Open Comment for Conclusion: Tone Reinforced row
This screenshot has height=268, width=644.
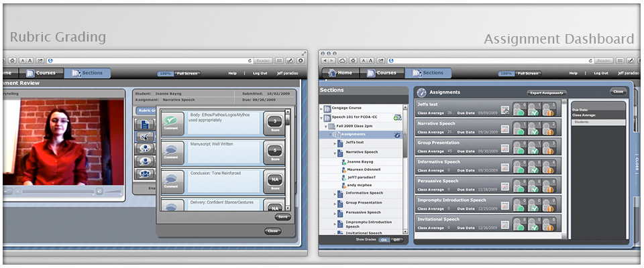click(x=172, y=182)
